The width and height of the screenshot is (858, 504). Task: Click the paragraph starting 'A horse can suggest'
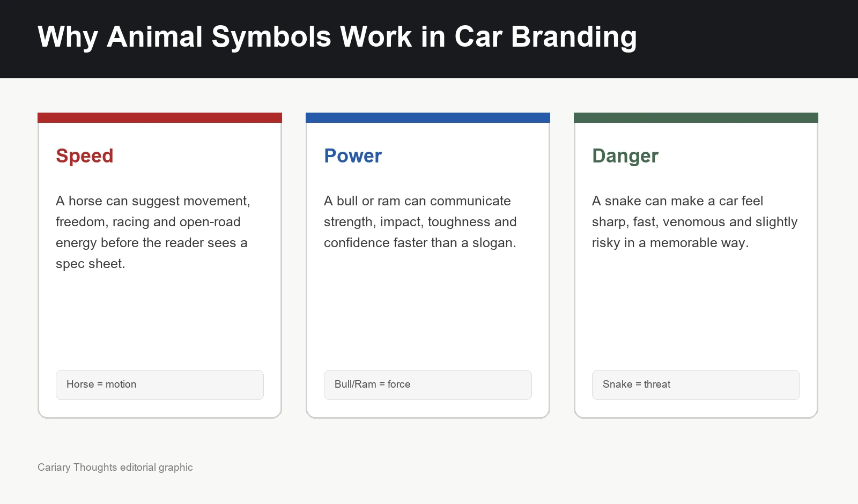point(153,232)
